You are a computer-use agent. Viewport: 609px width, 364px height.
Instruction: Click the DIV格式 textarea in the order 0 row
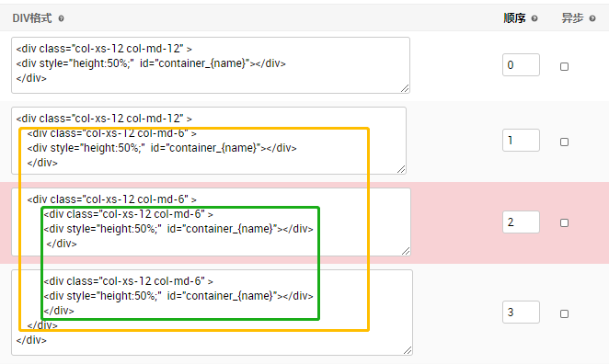click(x=211, y=65)
